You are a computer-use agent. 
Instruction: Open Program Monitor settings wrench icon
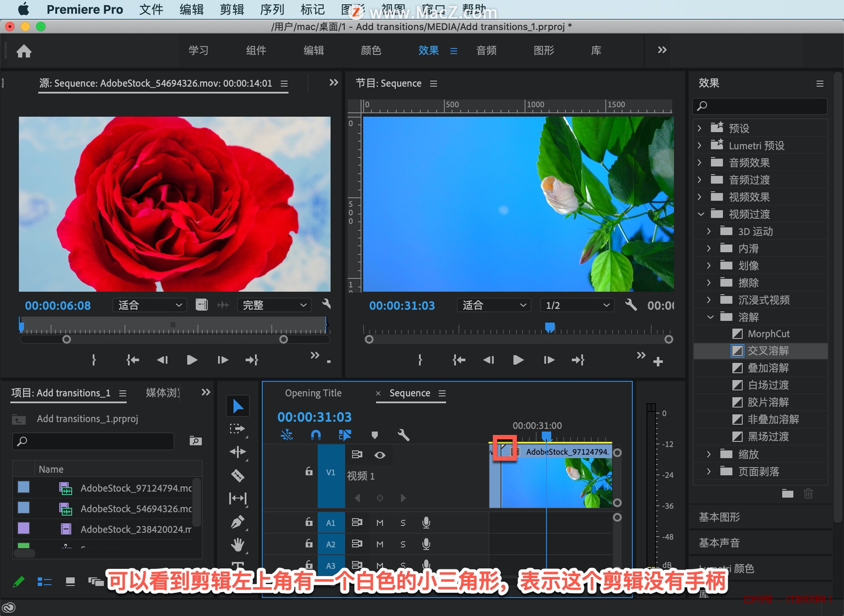[632, 305]
